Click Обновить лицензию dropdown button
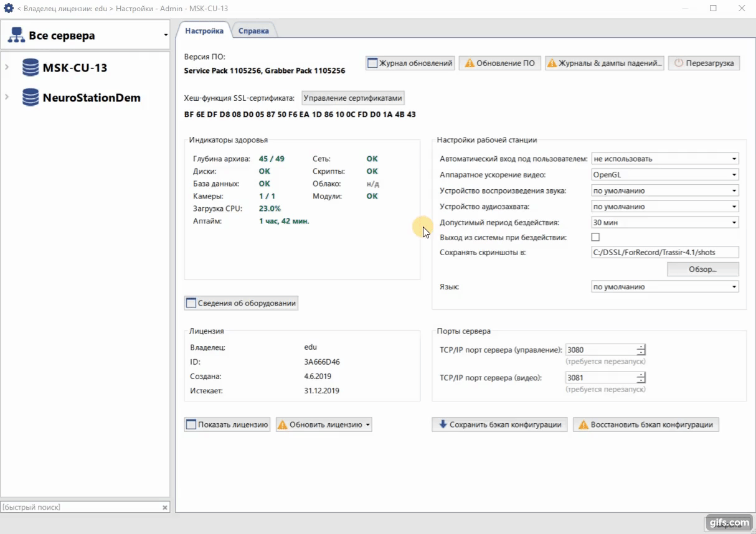 pos(324,424)
